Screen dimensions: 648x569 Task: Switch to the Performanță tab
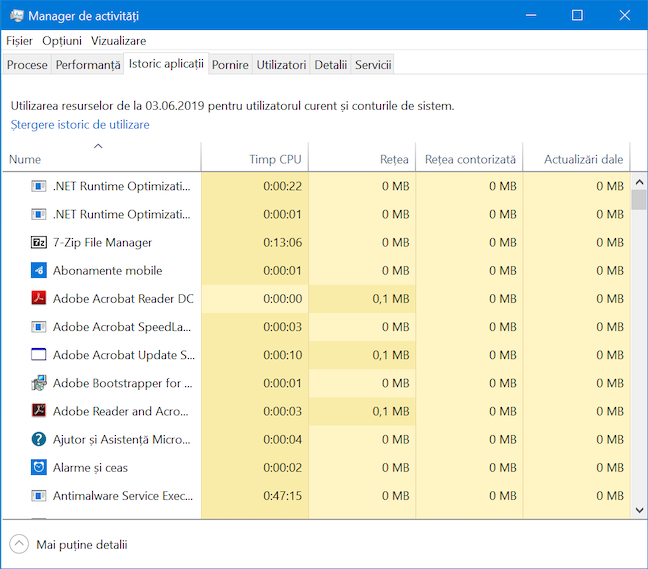click(x=88, y=65)
